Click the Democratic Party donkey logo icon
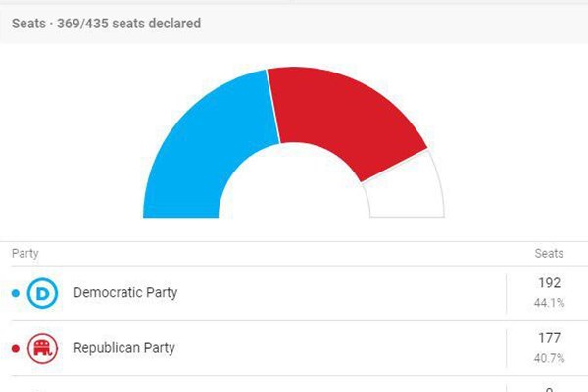This screenshot has height=392, width=588. point(42,293)
